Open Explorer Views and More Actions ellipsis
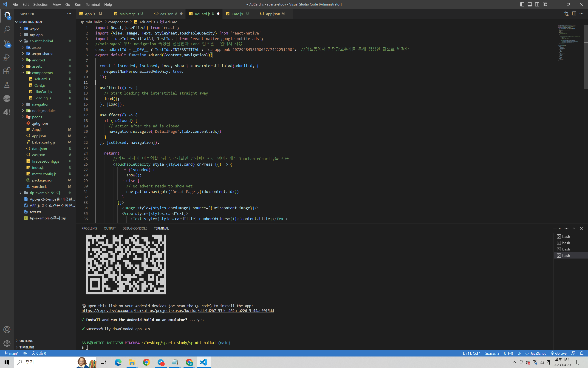 pos(69,14)
